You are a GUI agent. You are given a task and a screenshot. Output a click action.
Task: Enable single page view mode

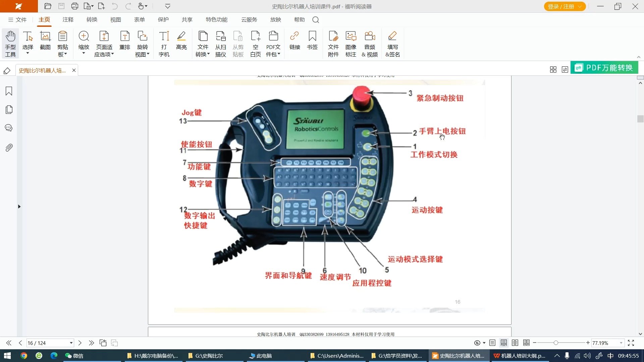click(492, 343)
